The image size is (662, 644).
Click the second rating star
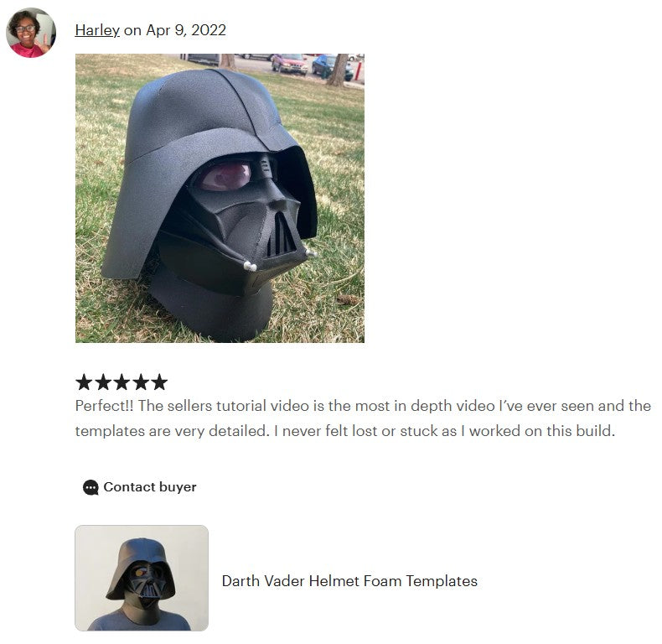[x=102, y=382]
